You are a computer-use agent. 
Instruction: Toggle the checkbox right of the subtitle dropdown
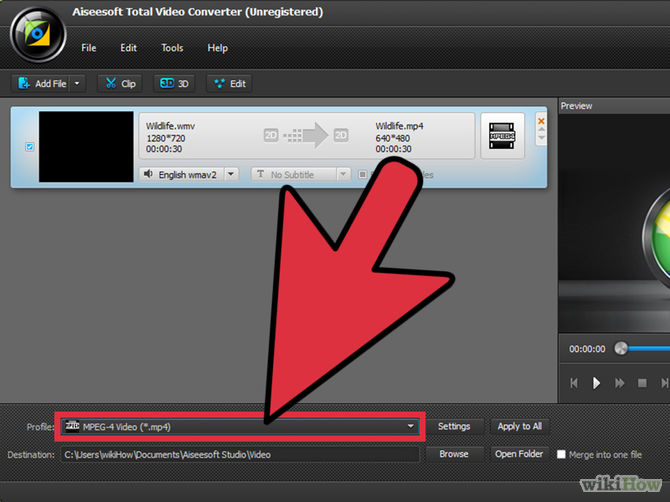[x=362, y=174]
